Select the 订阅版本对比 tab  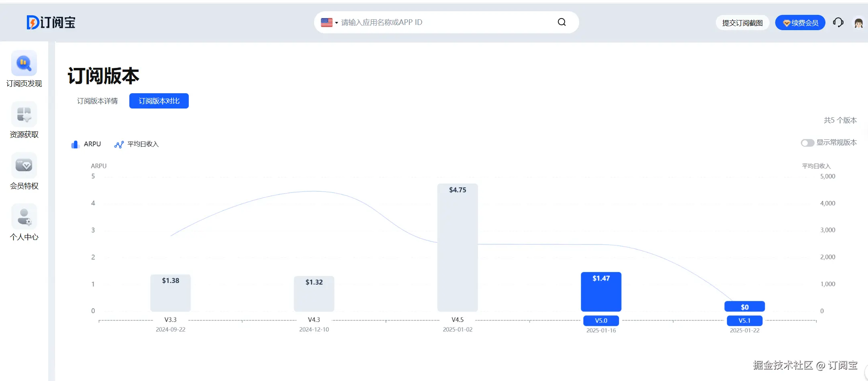point(159,101)
